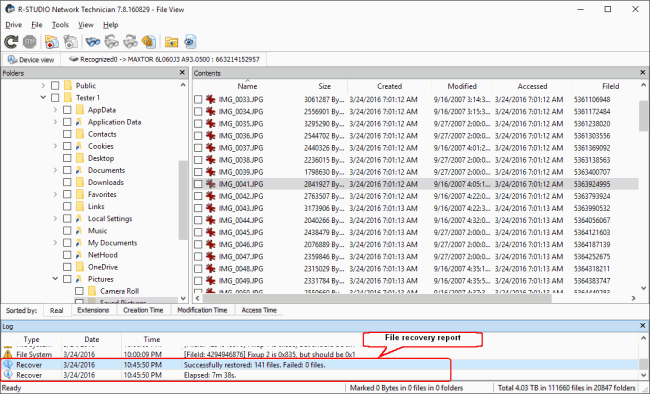Viewport: 650px width, 394px height.
Task: Open the View menu
Action: click(x=86, y=25)
